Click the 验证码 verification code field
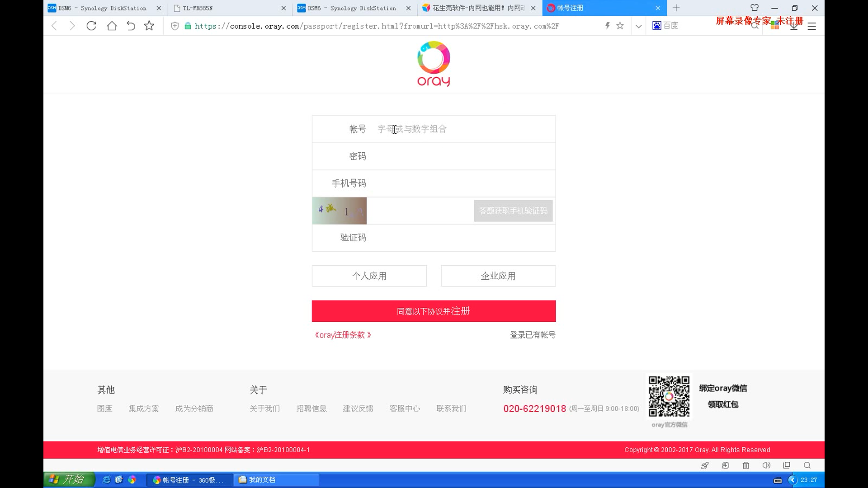 [434, 238]
